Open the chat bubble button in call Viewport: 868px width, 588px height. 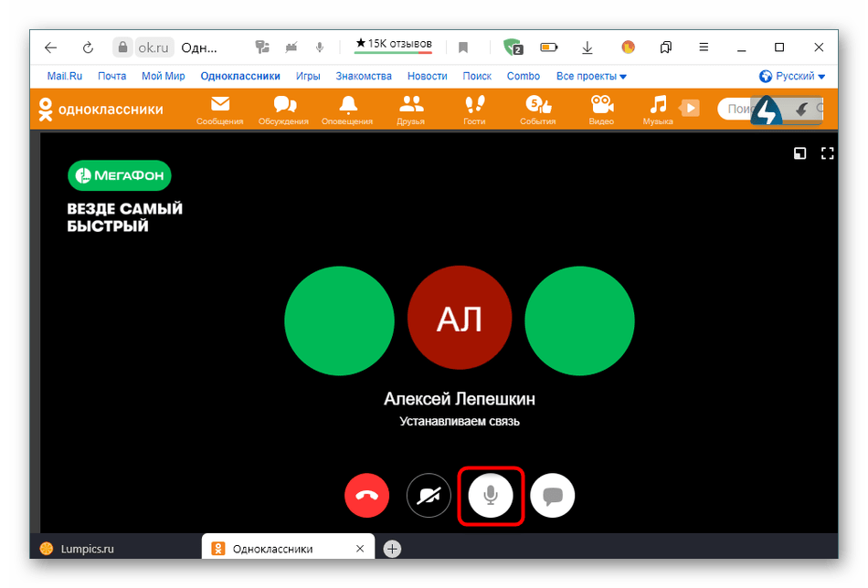553,497
